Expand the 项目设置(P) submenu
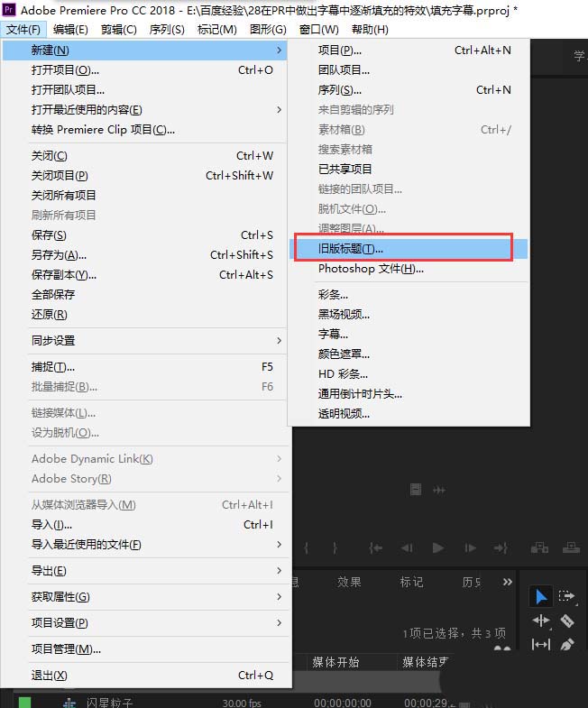The image size is (588, 708). pos(279,623)
